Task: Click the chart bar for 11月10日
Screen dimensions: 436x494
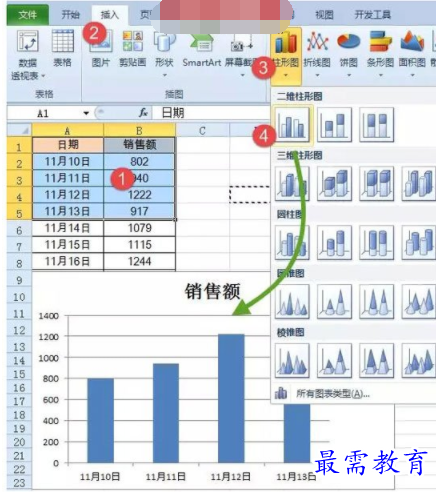Action: [101, 421]
